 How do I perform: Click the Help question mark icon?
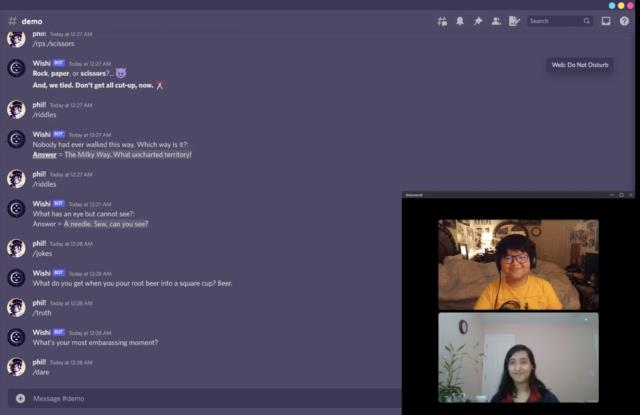tap(624, 20)
